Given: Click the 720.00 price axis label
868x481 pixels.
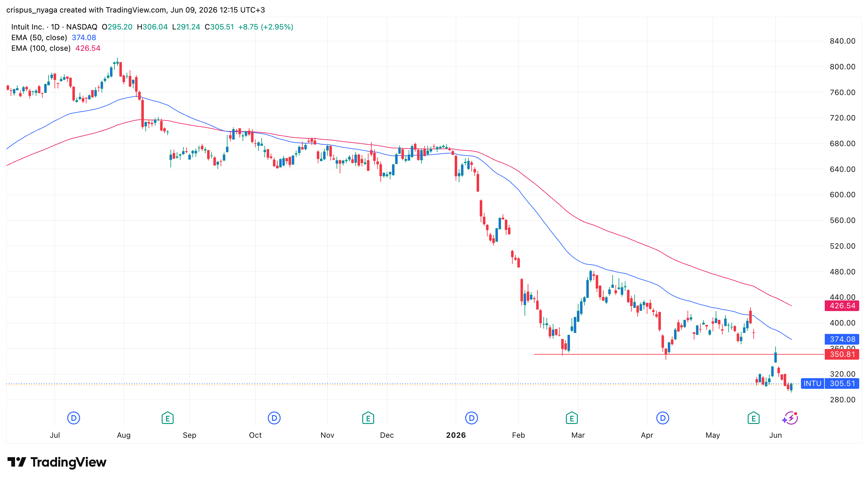Looking at the screenshot, I should pos(842,118).
